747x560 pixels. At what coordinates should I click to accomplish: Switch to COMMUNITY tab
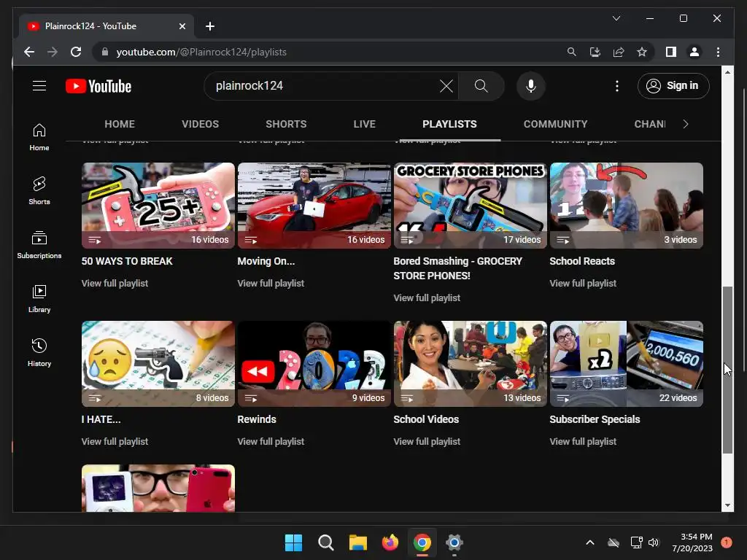(x=555, y=124)
